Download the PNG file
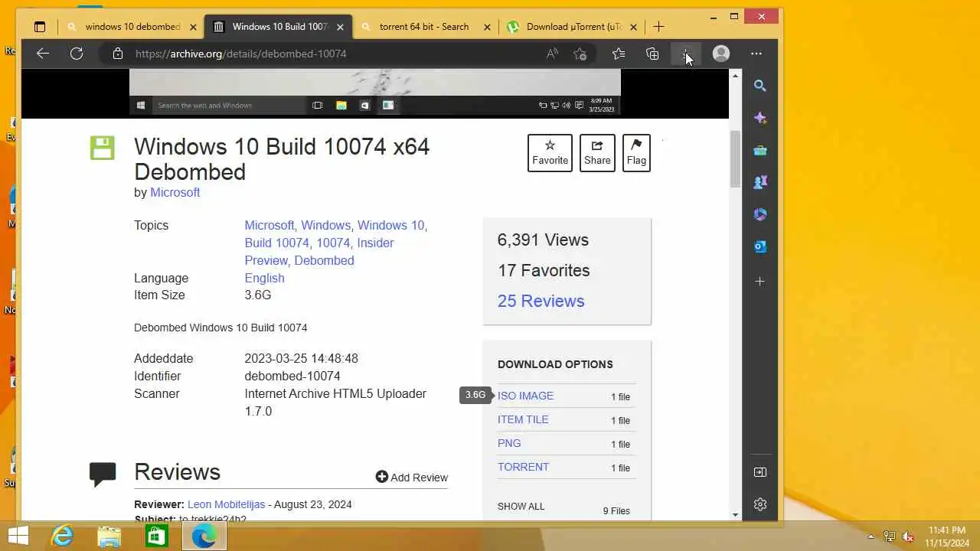Screen dimensions: 980x551 tap(509, 443)
